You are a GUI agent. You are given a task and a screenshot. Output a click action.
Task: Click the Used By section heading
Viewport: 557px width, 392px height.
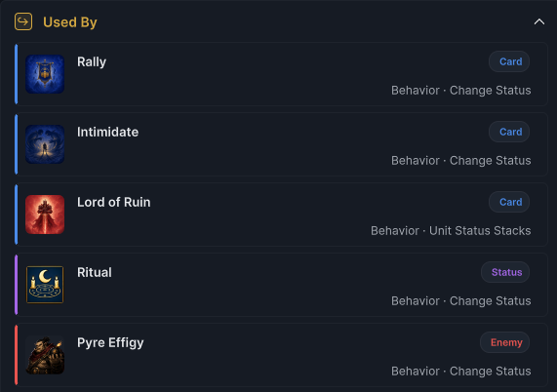click(70, 22)
